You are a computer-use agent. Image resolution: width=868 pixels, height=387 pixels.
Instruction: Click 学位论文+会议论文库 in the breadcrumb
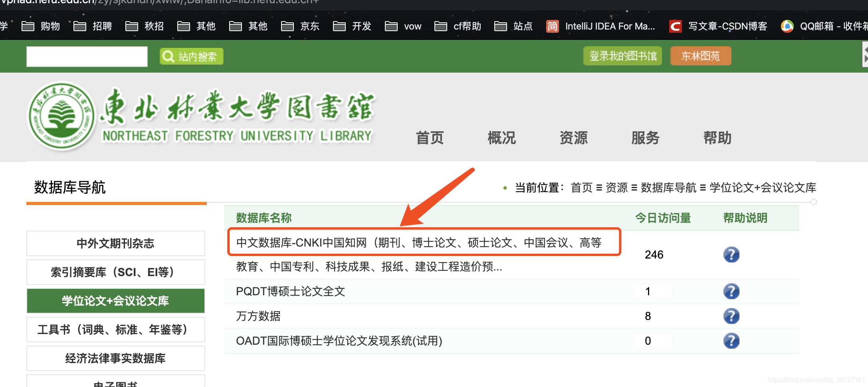(763, 188)
